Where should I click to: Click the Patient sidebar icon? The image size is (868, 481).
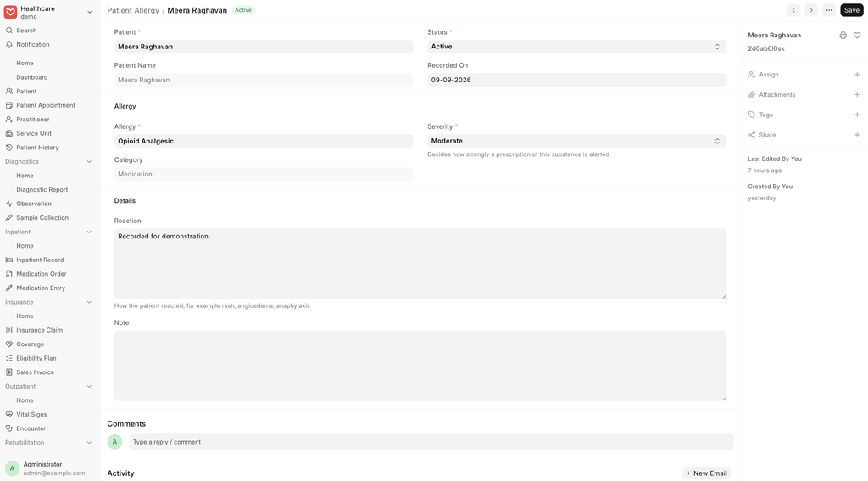pyautogui.click(x=8, y=91)
